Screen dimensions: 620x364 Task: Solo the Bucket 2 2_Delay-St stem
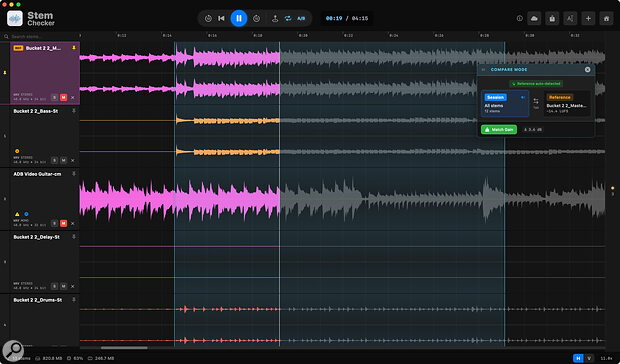(55, 286)
